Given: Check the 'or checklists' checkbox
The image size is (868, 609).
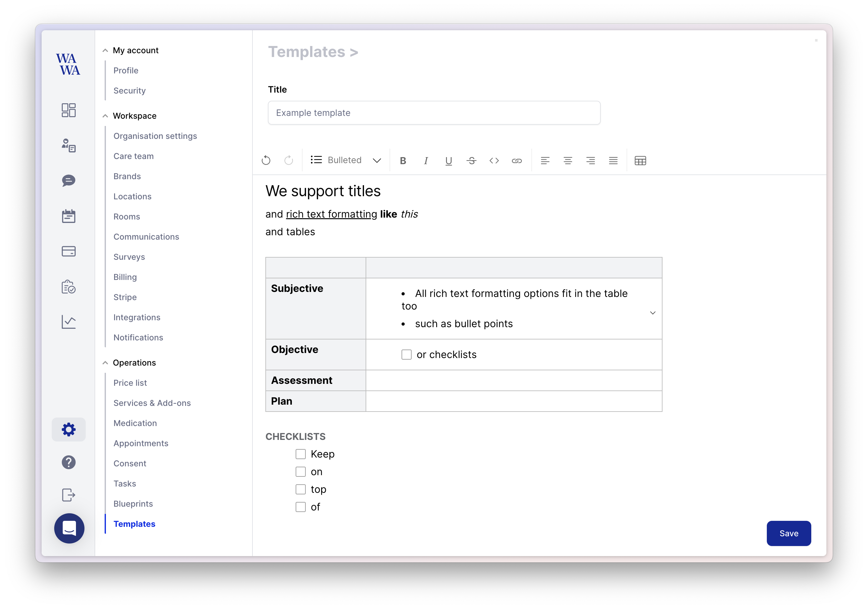Looking at the screenshot, I should (x=406, y=354).
